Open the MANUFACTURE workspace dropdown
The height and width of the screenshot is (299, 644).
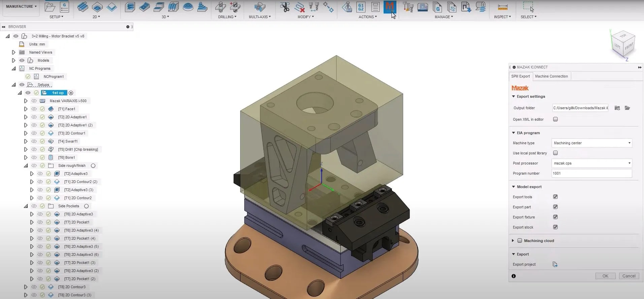click(21, 6)
